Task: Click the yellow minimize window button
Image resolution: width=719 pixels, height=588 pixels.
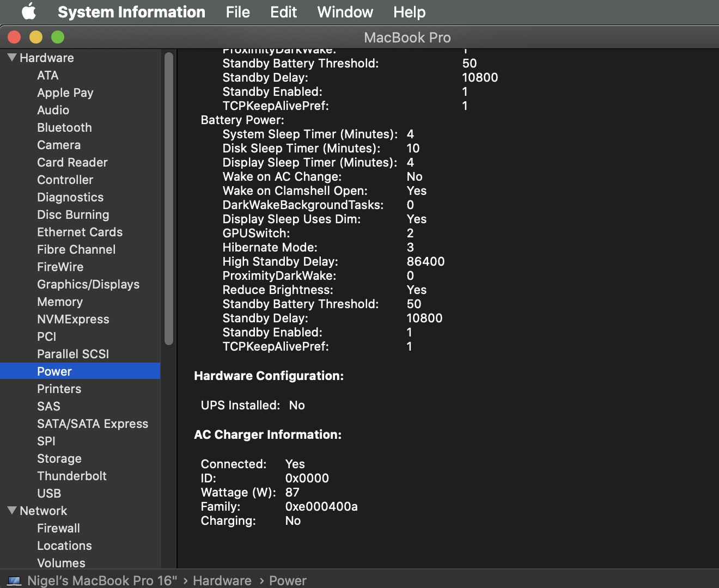Action: 36,37
